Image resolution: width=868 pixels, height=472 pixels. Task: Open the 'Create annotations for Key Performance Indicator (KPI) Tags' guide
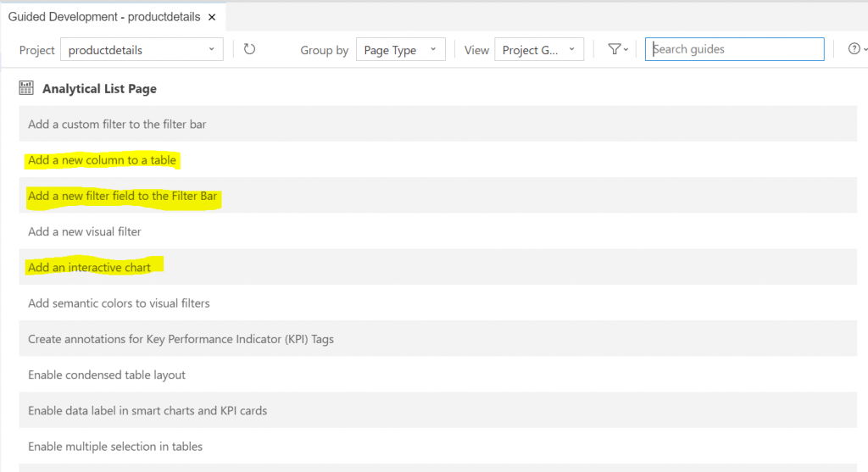point(438,339)
